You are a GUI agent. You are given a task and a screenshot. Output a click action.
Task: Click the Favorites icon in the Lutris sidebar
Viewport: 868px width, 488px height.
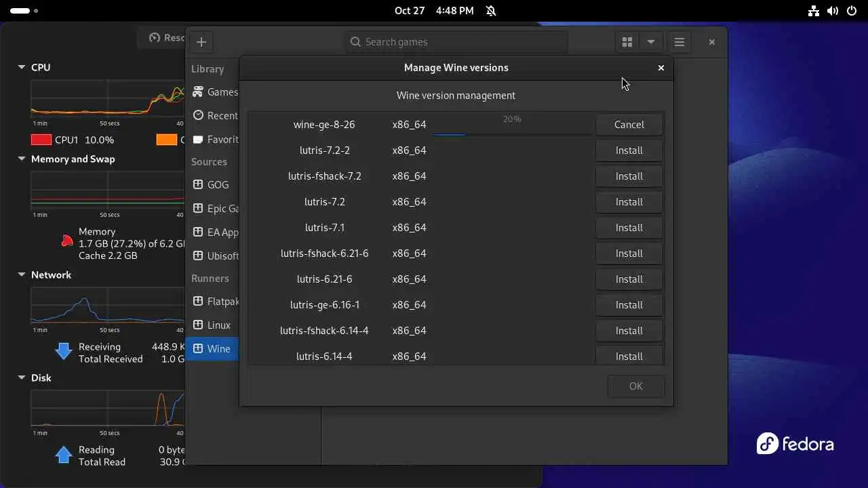tap(198, 140)
